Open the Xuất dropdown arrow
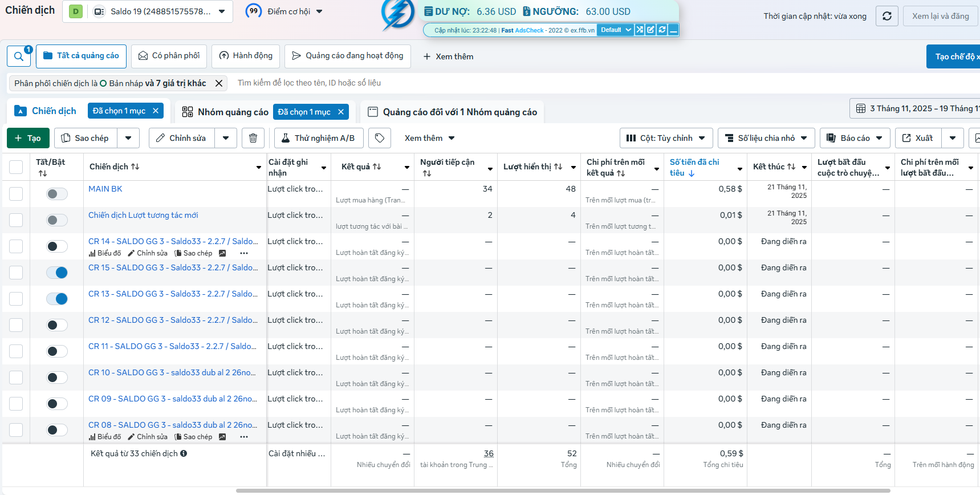Viewport: 980px width, 495px height. click(x=953, y=138)
